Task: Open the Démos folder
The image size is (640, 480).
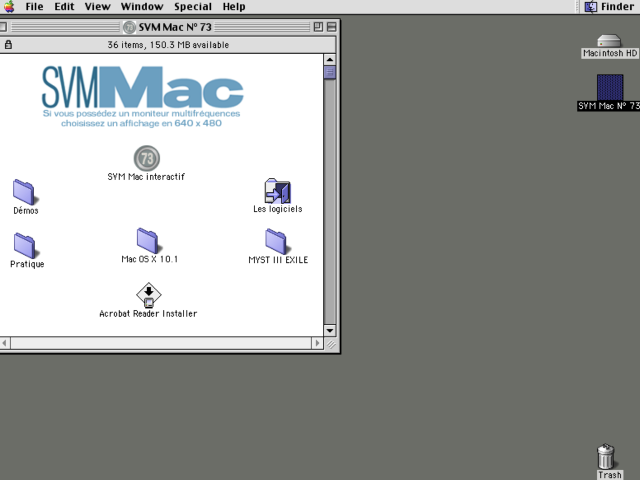Action: point(25,192)
